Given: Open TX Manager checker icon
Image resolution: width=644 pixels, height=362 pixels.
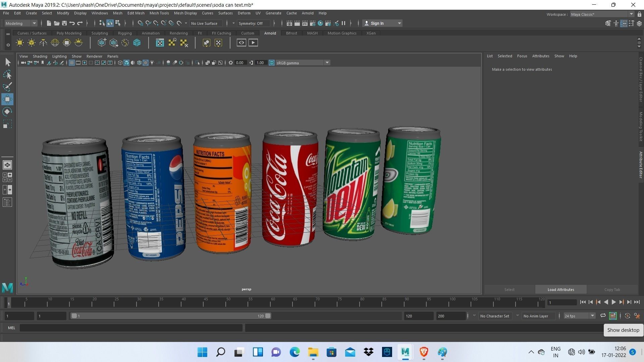Looking at the screenshot, I should (160, 43).
